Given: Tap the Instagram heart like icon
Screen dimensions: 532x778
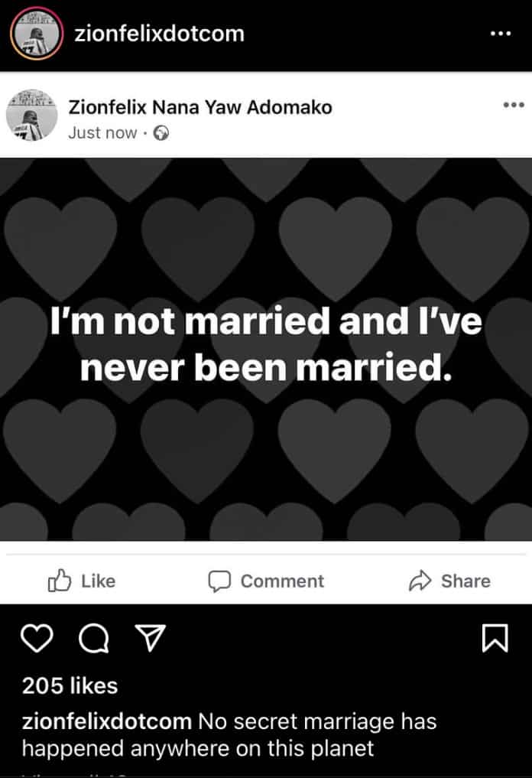Looking at the screenshot, I should [x=37, y=638].
